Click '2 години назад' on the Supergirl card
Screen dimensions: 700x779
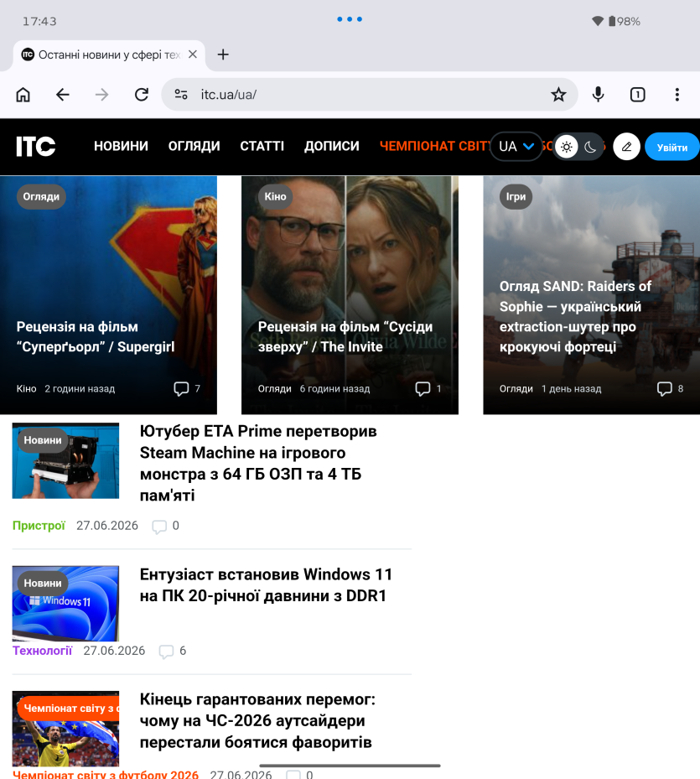[80, 388]
